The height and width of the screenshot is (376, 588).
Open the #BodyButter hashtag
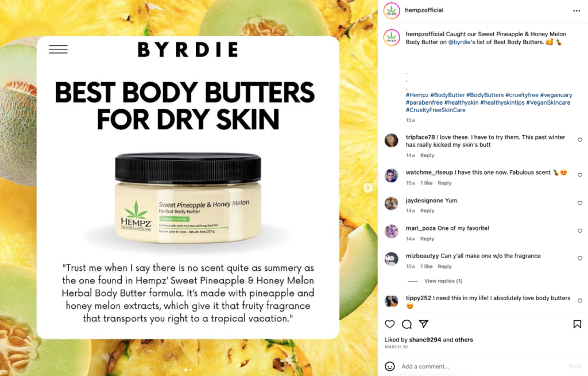447,95
